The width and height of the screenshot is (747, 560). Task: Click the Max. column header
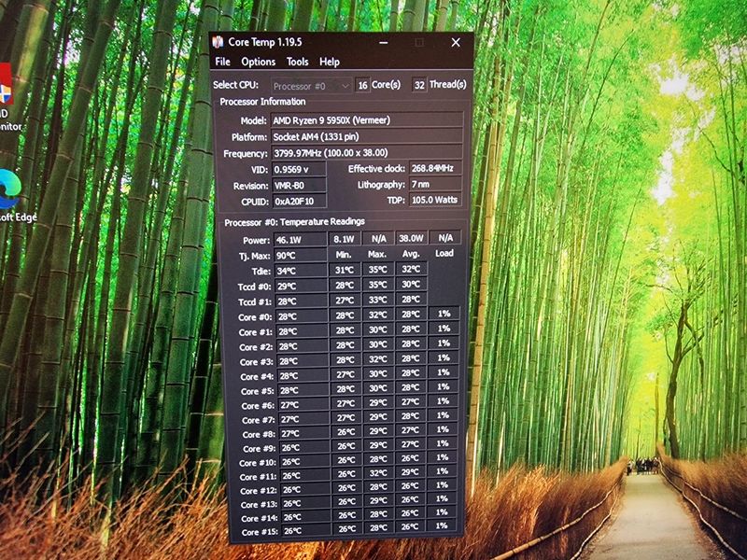click(x=377, y=254)
